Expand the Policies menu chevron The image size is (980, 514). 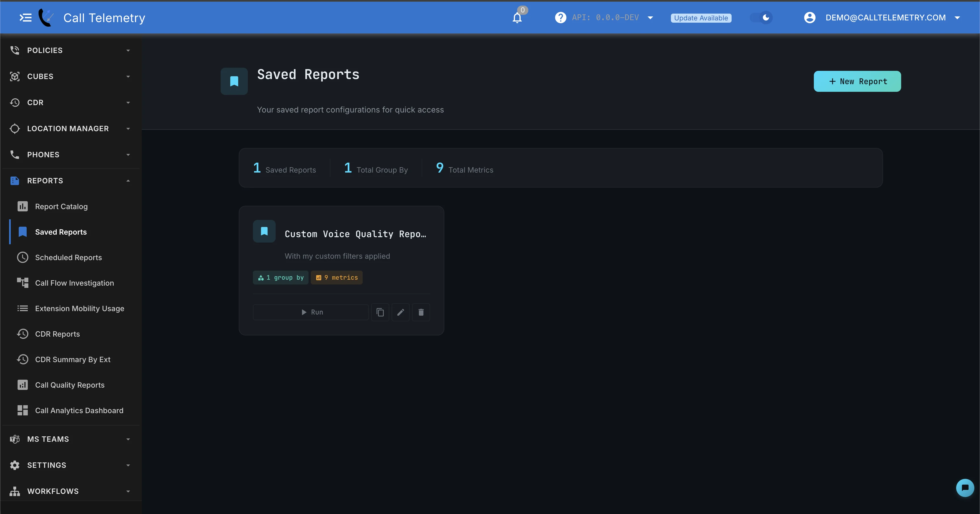(x=128, y=50)
